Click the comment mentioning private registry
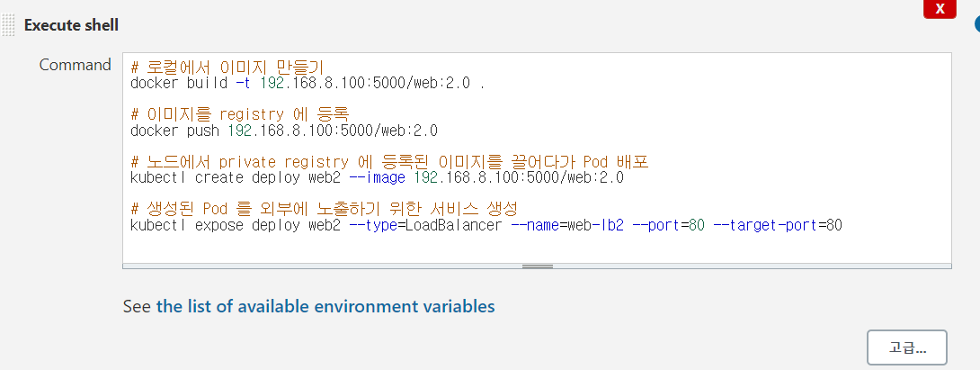 389,162
